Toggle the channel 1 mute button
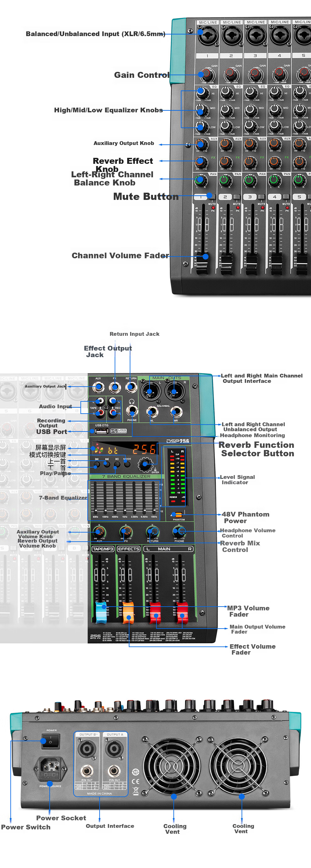Image resolution: width=311 pixels, height=868 pixels. (x=212, y=196)
